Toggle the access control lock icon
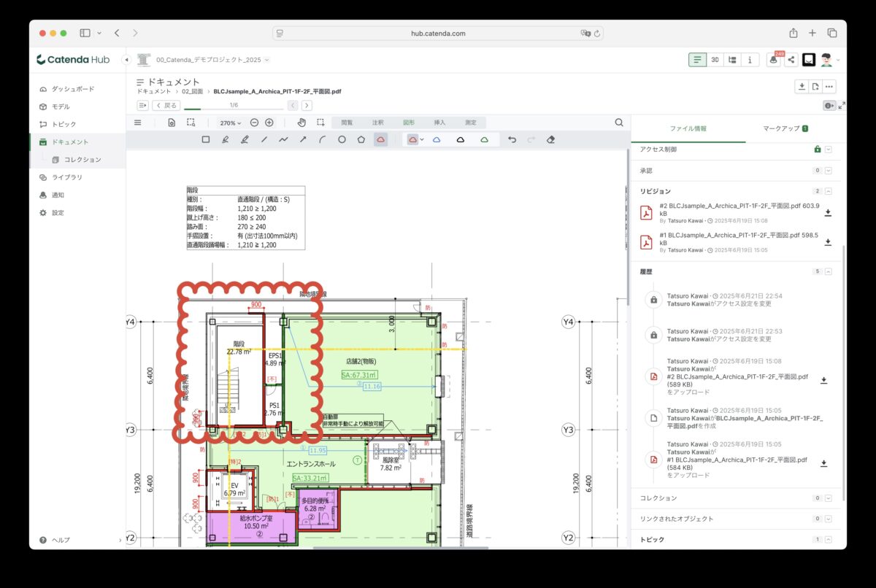 coord(818,150)
